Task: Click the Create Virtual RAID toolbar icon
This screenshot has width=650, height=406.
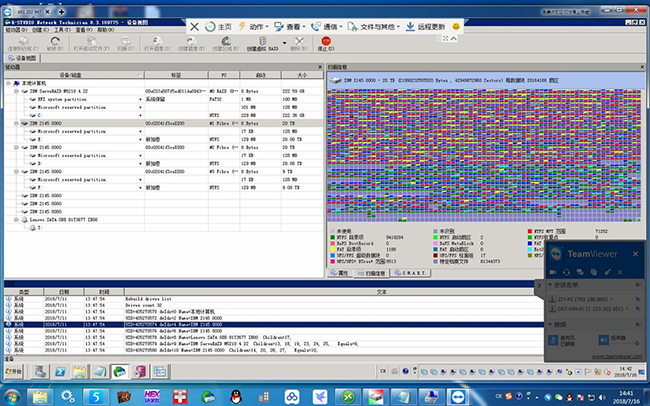Action: pyautogui.click(x=262, y=43)
